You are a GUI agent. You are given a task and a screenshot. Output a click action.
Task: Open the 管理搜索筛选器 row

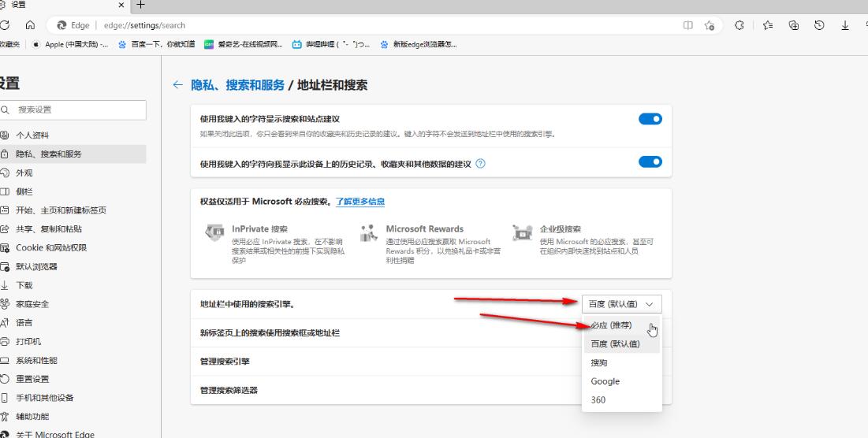(x=430, y=391)
